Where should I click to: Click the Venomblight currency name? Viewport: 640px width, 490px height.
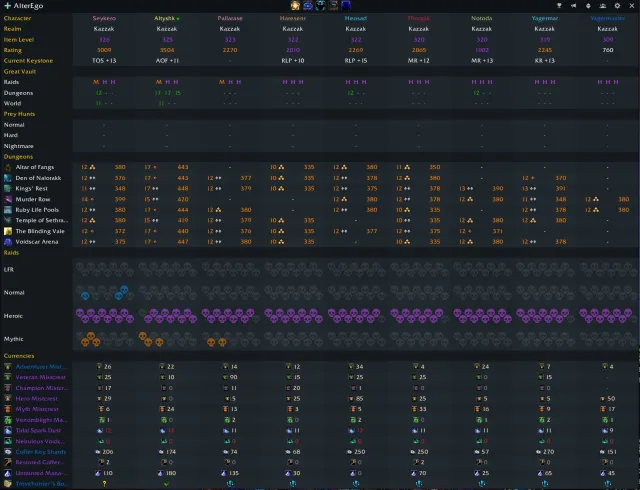pos(42,420)
